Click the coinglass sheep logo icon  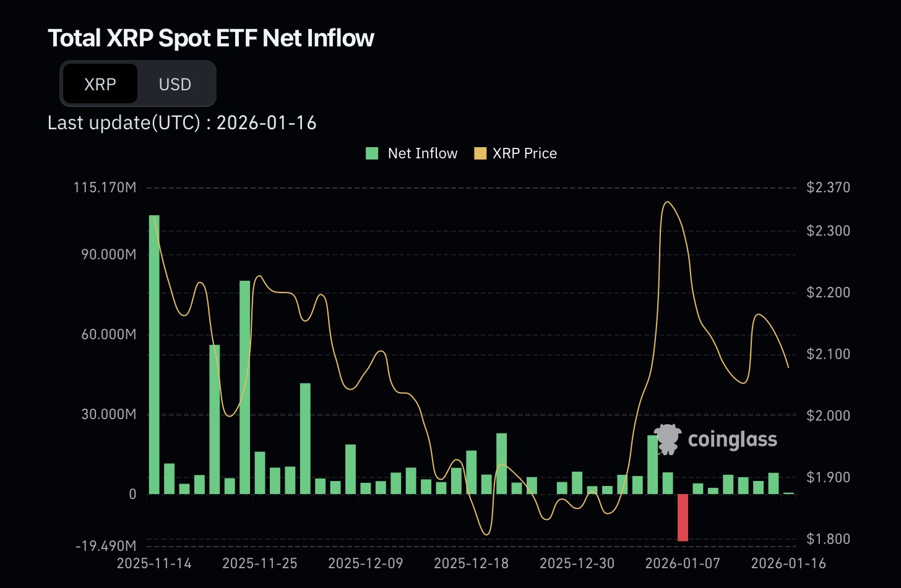click(666, 440)
